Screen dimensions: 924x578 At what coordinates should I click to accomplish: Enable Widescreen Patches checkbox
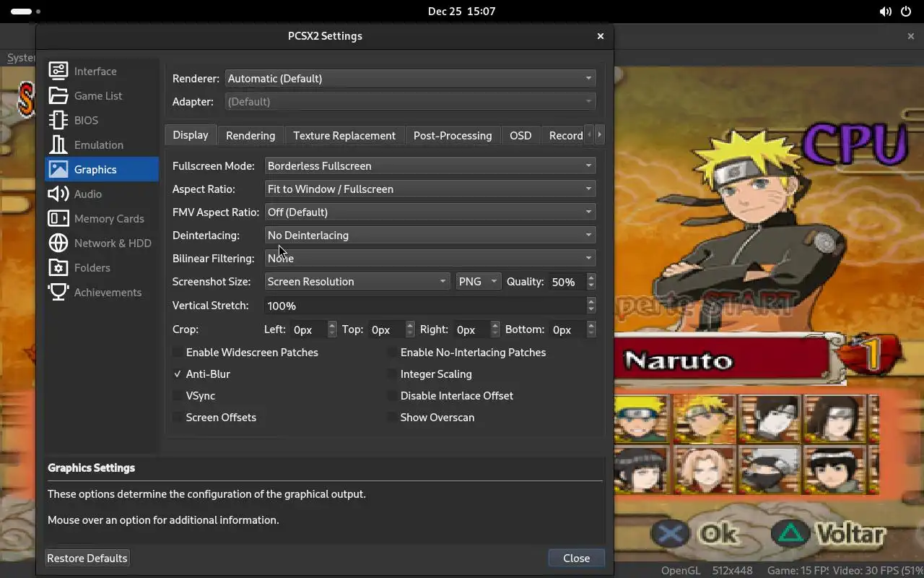pos(178,353)
